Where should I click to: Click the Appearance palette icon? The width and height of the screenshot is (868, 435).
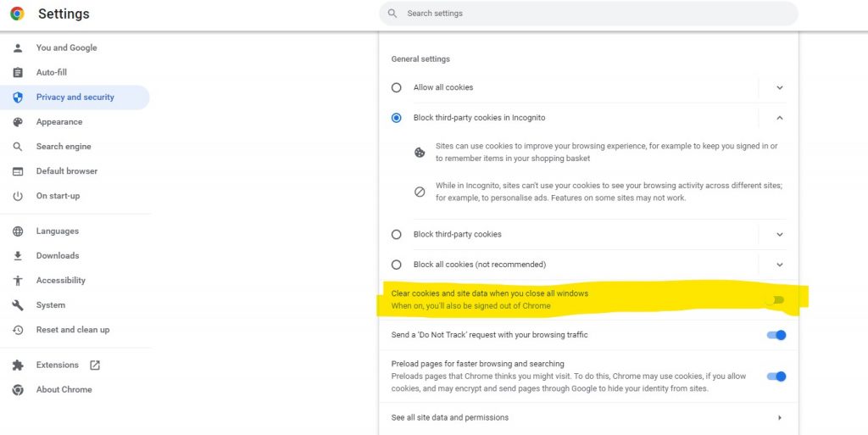(x=18, y=122)
